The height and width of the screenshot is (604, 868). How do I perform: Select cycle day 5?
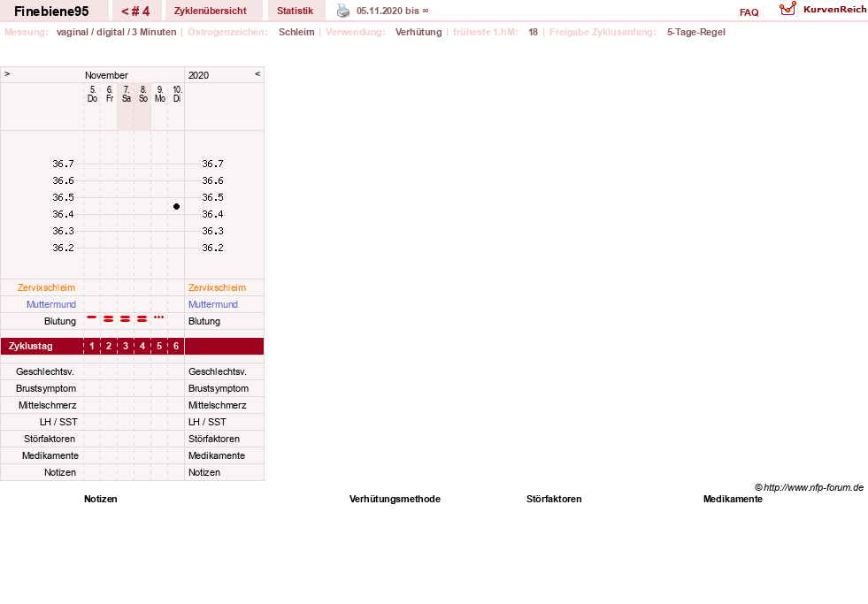(x=159, y=347)
